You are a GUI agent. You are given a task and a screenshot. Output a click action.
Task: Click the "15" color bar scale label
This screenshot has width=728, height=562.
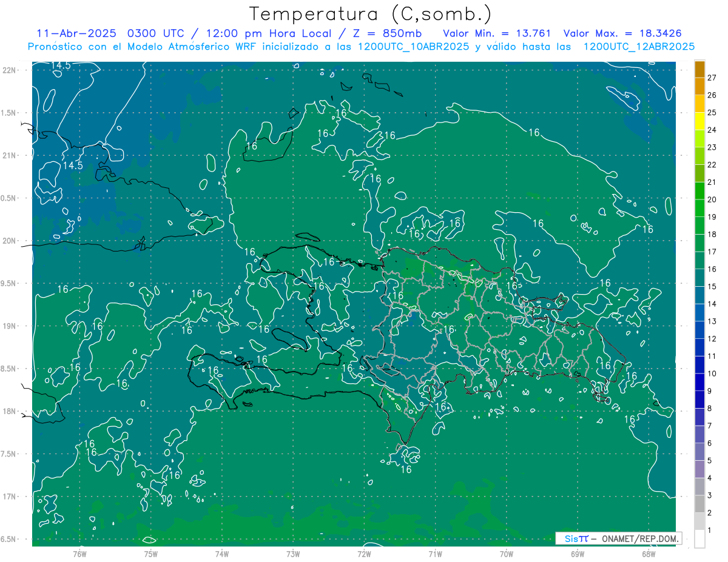click(x=712, y=287)
